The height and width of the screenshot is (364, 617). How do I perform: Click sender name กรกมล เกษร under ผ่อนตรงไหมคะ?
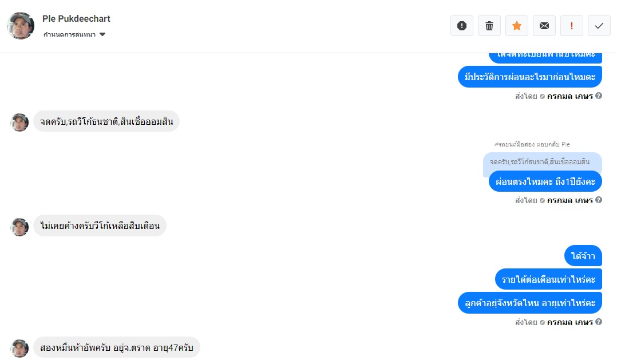570,200
